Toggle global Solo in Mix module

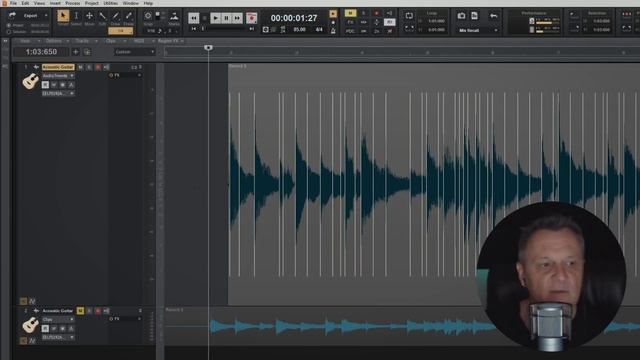pyautogui.click(x=363, y=13)
